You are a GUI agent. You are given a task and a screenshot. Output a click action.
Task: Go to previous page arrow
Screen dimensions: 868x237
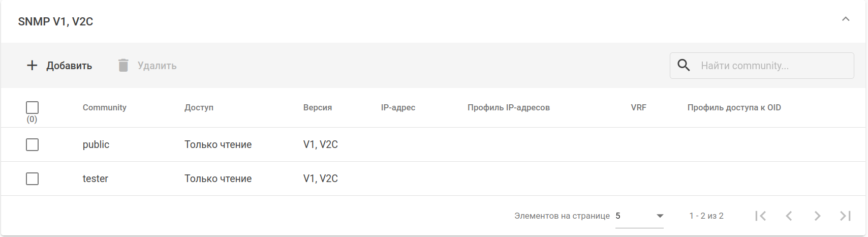point(789,216)
